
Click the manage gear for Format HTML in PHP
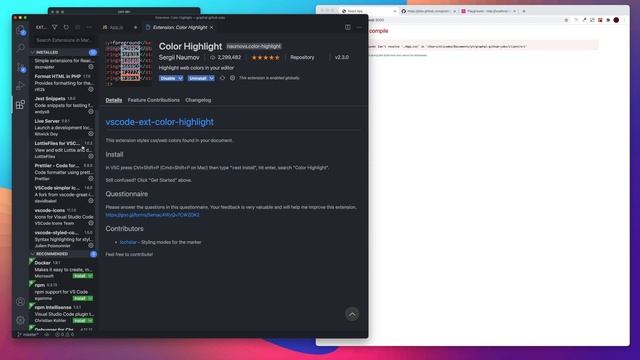click(91, 89)
